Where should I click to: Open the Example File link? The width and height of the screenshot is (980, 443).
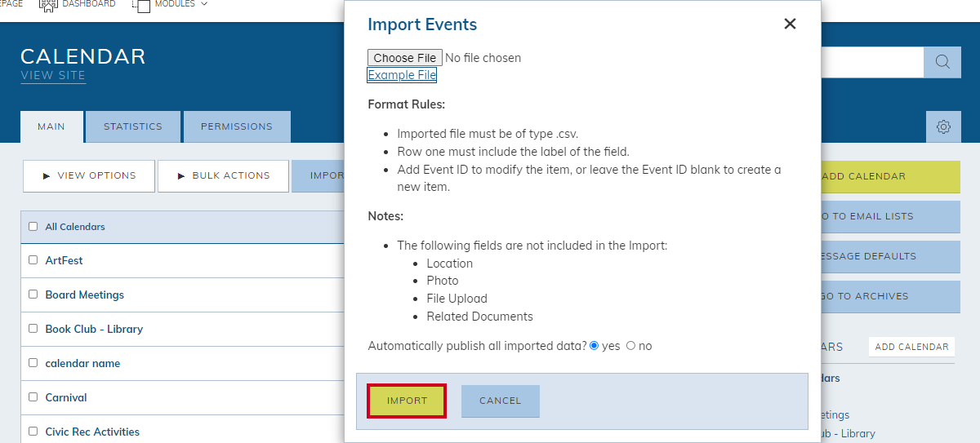[402, 75]
